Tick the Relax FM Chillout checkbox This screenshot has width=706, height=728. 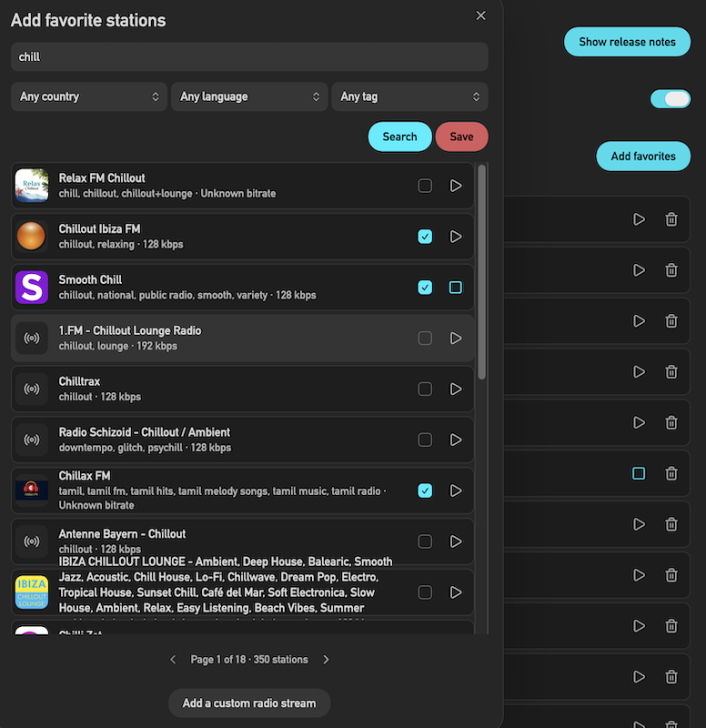point(425,186)
